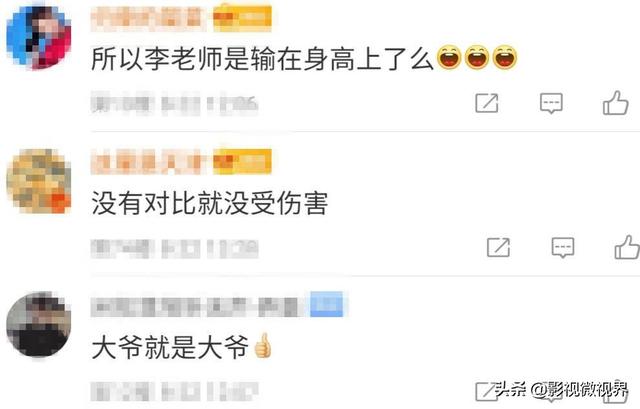Screen dimensions: 640x409
Task: Reply to the 没有对比就没受伤害 comment
Action: pyautogui.click(x=563, y=247)
